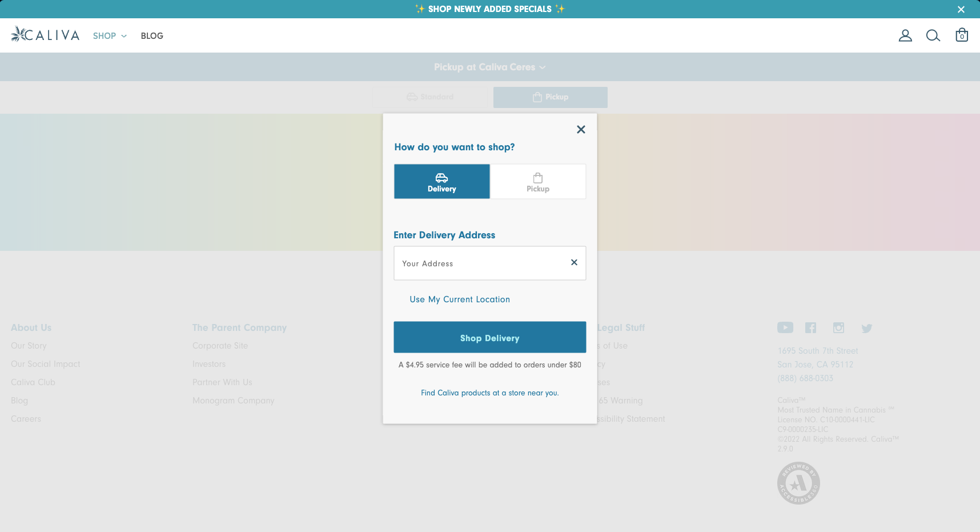The width and height of the screenshot is (980, 532).
Task: Clear the address field with the X
Action: click(574, 262)
